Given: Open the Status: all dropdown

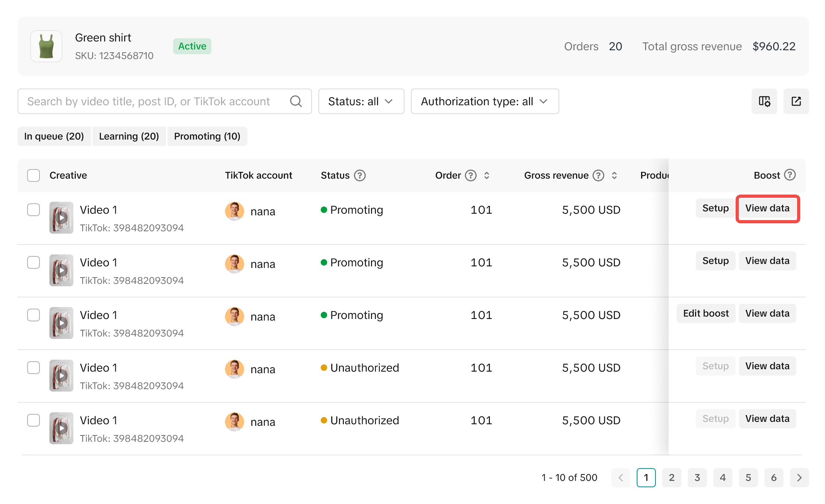Looking at the screenshot, I should click(x=361, y=101).
